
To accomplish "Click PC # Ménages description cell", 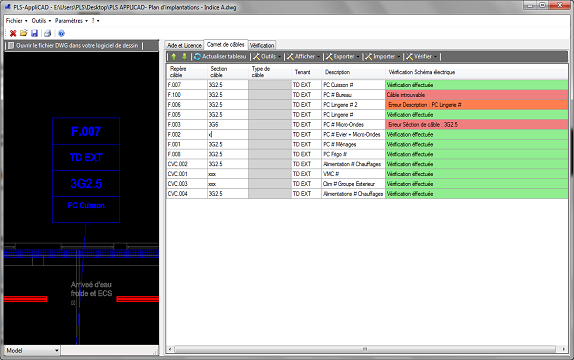I will point(353,144).
